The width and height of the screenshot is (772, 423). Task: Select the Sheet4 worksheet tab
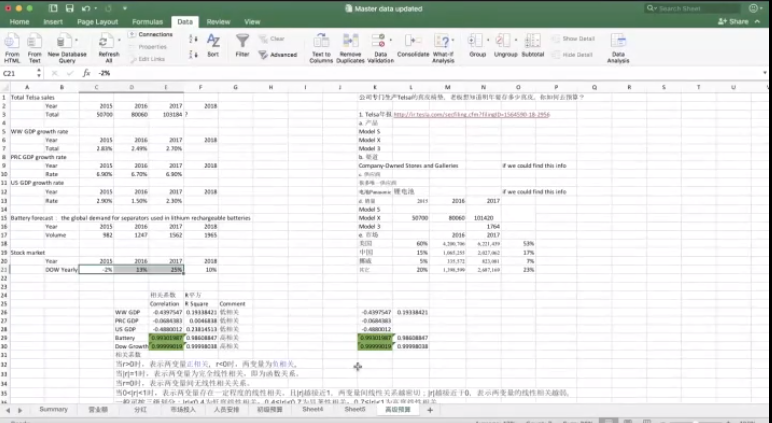(313, 410)
